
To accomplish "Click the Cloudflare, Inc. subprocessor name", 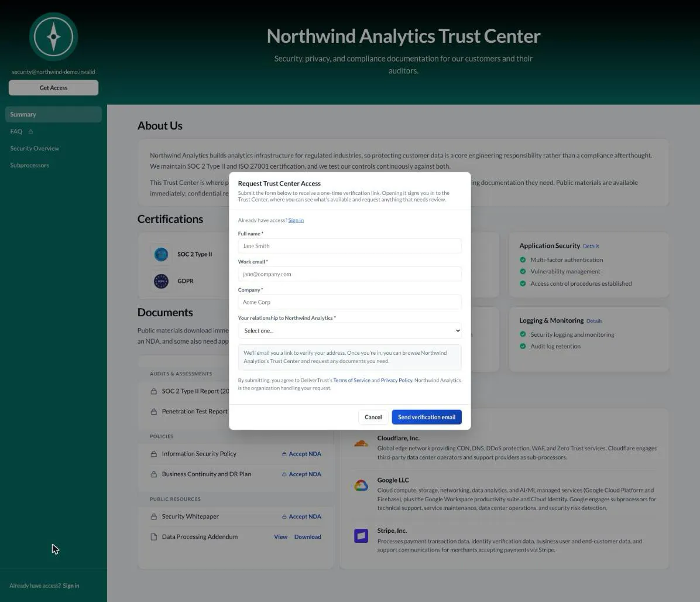I will click(x=398, y=438).
